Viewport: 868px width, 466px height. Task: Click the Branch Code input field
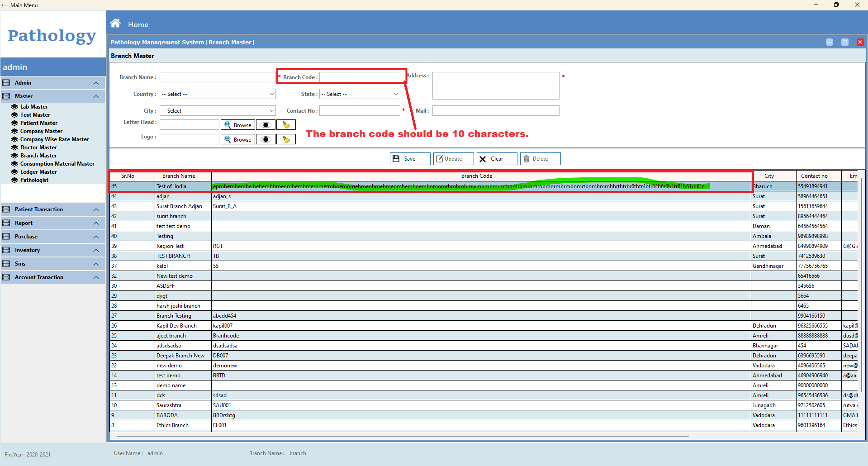(360, 77)
